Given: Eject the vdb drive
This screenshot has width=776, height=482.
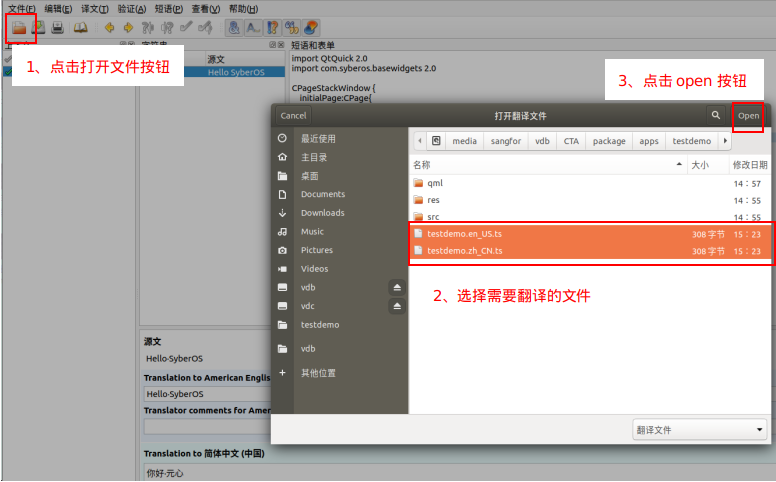Looking at the screenshot, I should click(396, 288).
